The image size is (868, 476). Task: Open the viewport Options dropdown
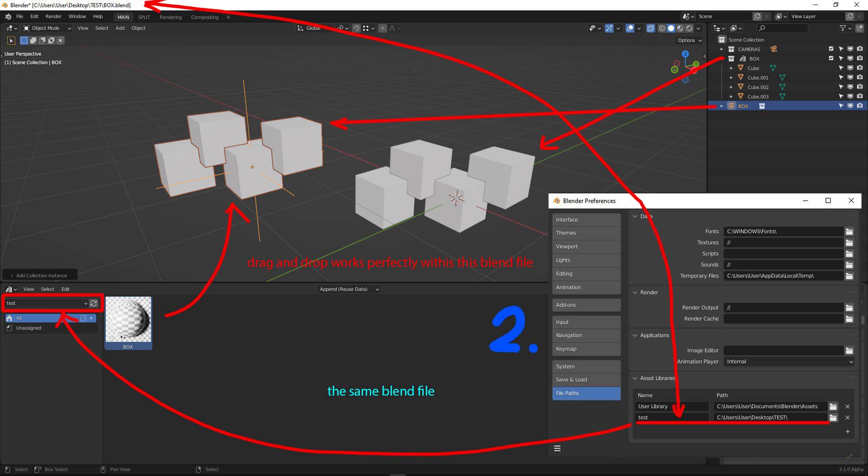689,41
